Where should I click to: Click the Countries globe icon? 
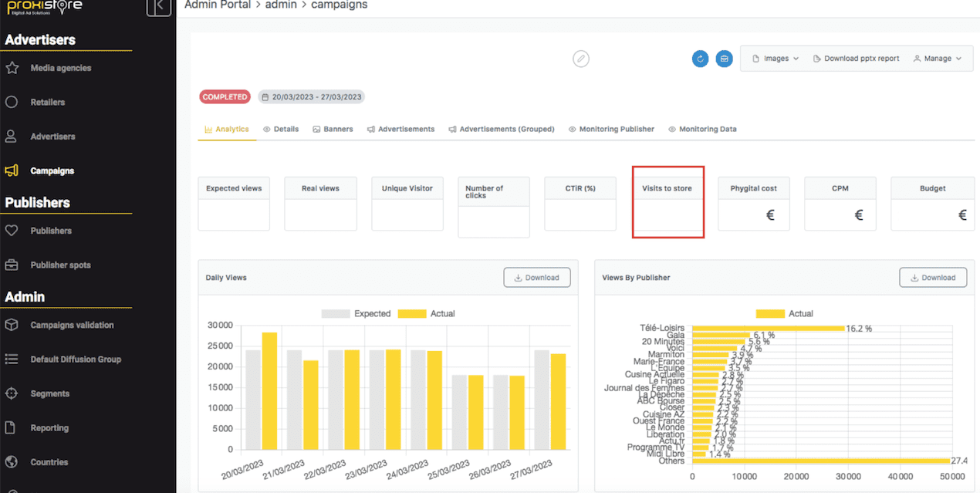[x=12, y=462]
